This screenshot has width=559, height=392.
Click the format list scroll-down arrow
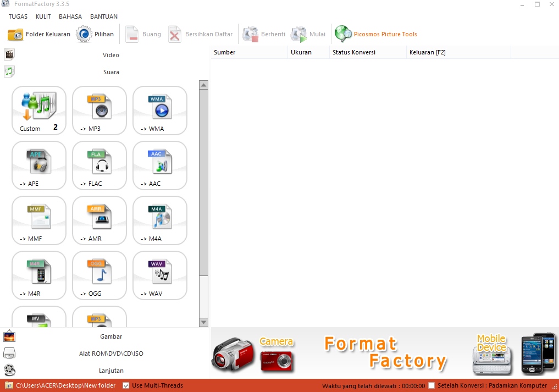tap(203, 322)
